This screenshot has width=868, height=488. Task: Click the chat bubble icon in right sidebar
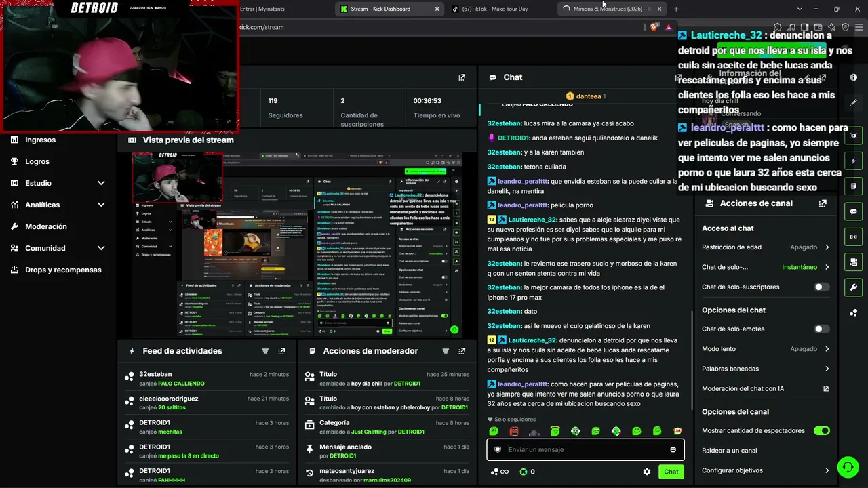coord(854,211)
